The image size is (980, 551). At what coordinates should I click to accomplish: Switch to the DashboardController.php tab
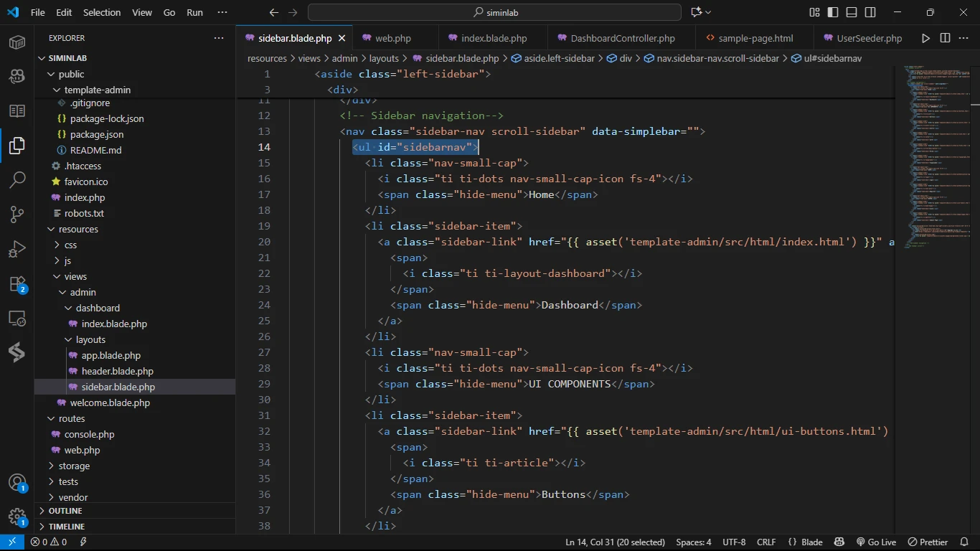pyautogui.click(x=622, y=38)
